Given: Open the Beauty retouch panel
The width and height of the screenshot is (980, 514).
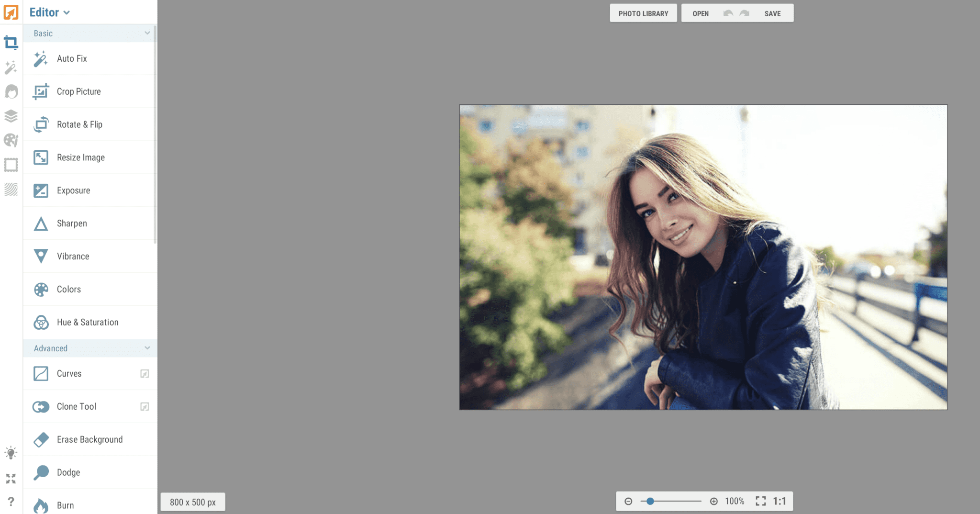Looking at the screenshot, I should [x=11, y=91].
